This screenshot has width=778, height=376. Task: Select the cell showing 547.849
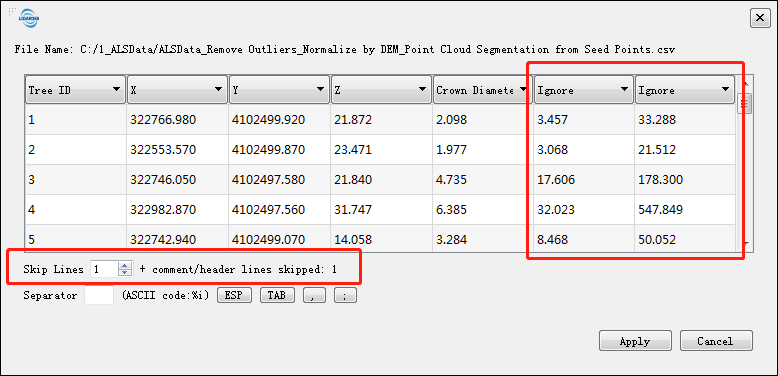coord(685,209)
